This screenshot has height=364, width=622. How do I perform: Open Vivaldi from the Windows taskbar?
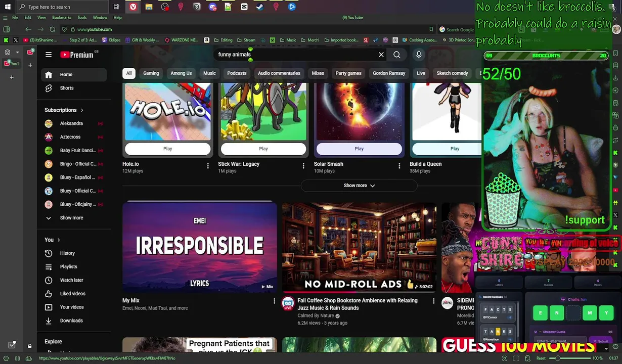pos(132,7)
